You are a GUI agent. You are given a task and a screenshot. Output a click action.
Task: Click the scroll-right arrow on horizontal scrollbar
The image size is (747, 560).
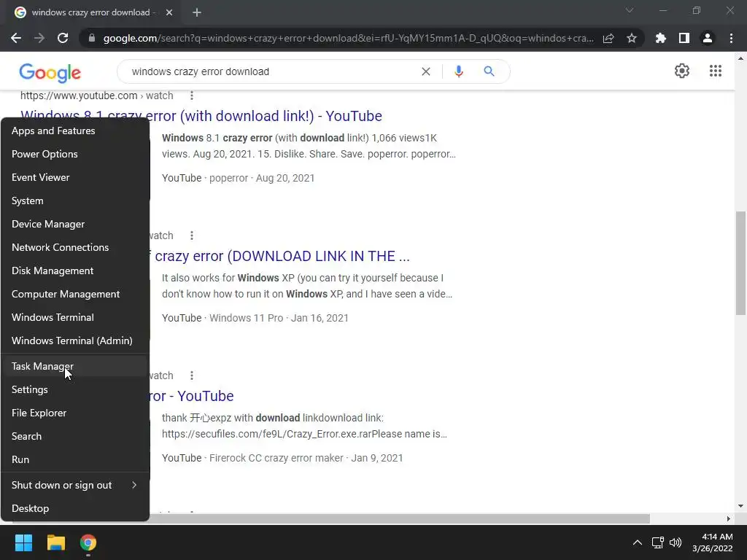tap(729, 518)
